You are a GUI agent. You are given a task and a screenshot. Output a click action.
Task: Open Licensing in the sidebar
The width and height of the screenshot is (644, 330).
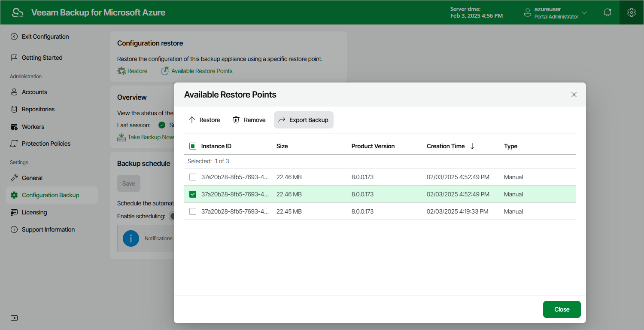(34, 212)
